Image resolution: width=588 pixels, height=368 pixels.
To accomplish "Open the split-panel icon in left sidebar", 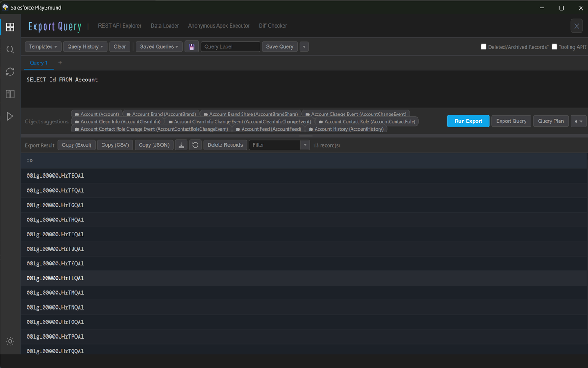I will click(10, 94).
